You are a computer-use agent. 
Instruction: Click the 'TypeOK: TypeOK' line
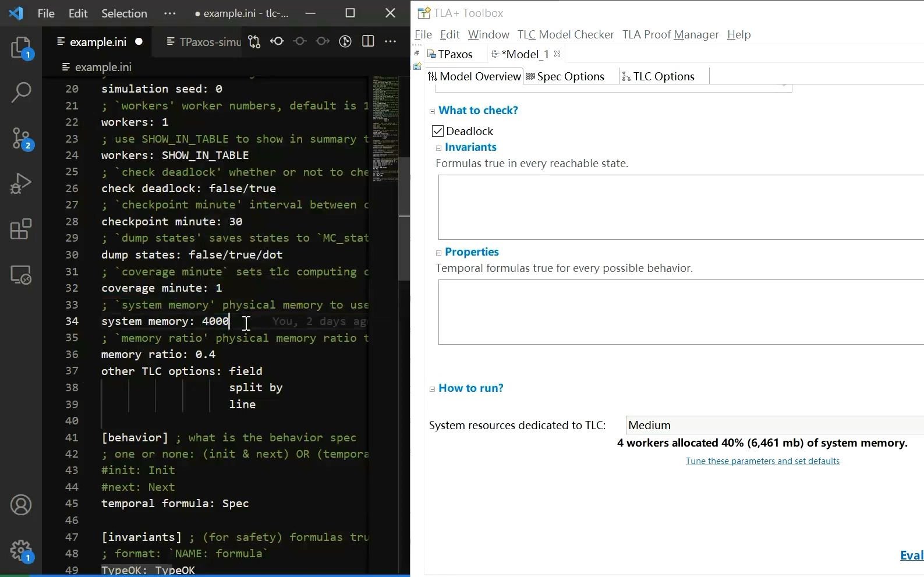[148, 570]
